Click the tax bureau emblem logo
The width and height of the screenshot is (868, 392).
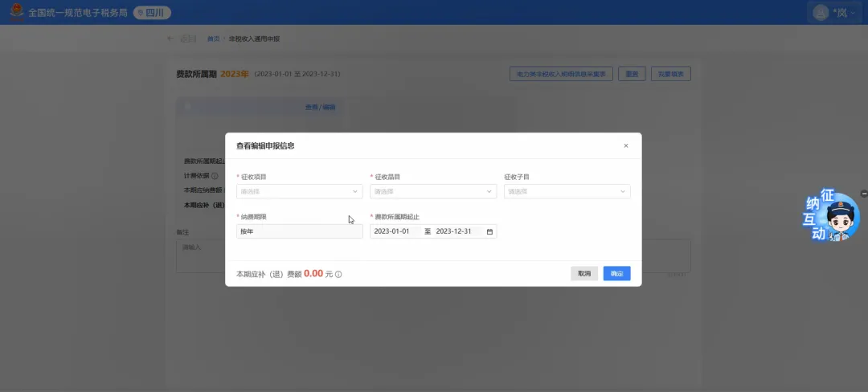click(x=15, y=13)
